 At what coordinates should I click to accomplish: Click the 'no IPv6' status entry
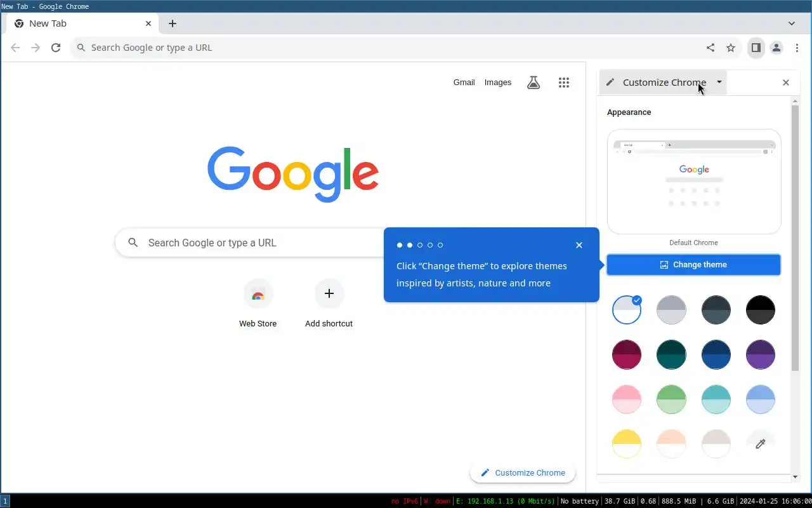coord(405,501)
